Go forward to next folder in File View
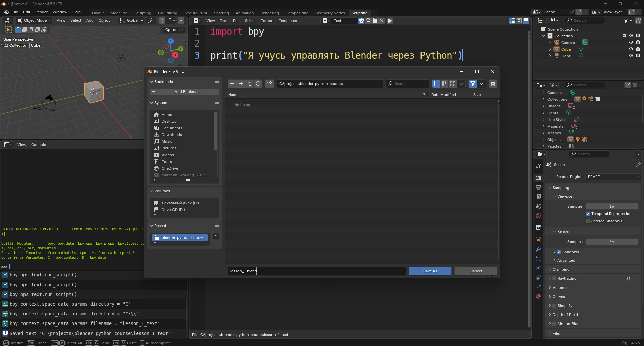 click(x=241, y=84)
